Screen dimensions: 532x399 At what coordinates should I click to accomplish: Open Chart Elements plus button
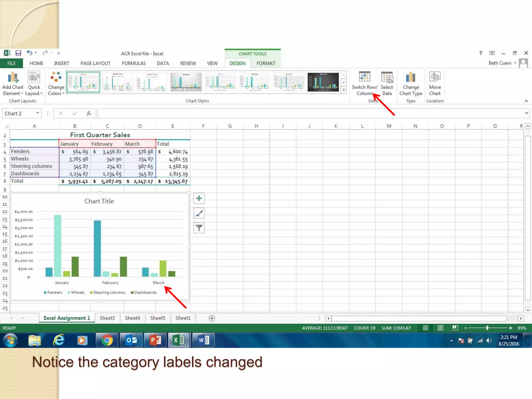tap(199, 198)
